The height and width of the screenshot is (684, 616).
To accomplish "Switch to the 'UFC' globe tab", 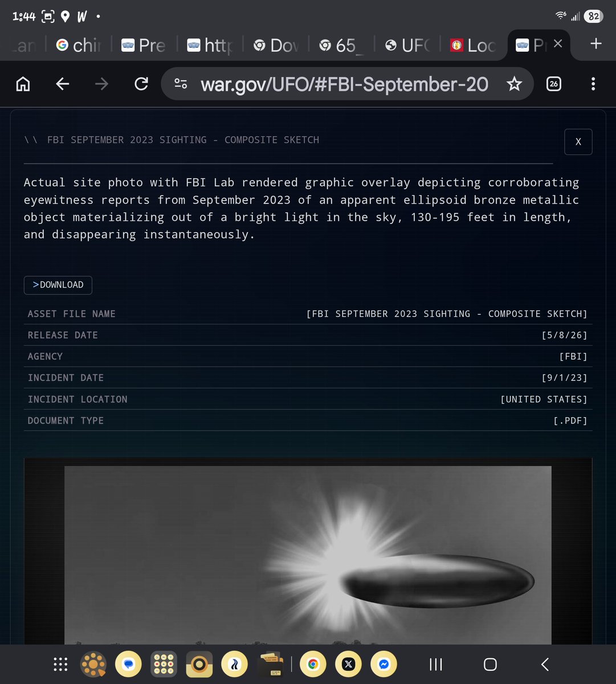I will (409, 45).
